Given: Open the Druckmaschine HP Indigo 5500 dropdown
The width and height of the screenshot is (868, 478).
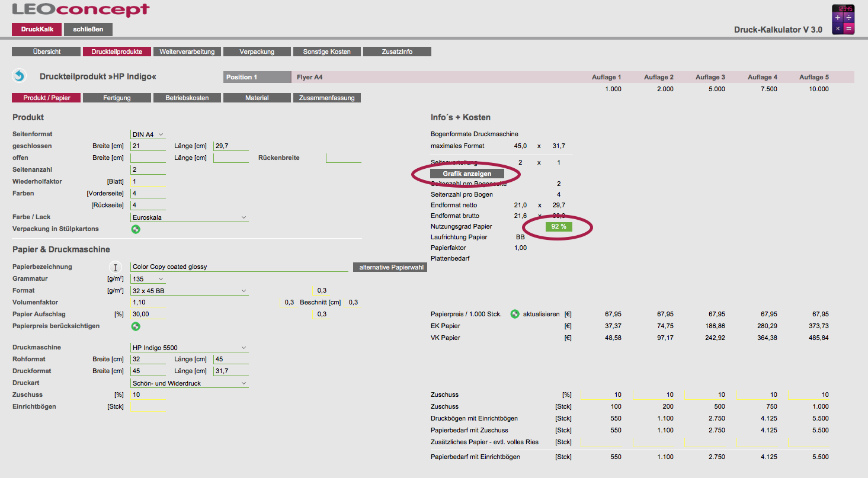Looking at the screenshot, I should 189,348.
